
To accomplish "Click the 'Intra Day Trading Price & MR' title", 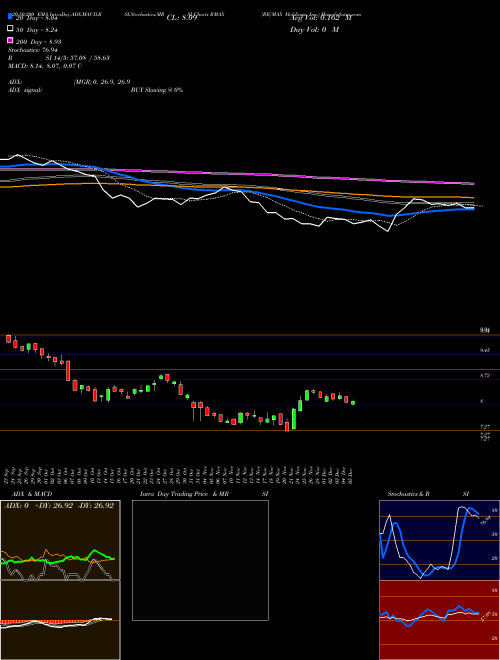I will pyautogui.click(x=184, y=494).
